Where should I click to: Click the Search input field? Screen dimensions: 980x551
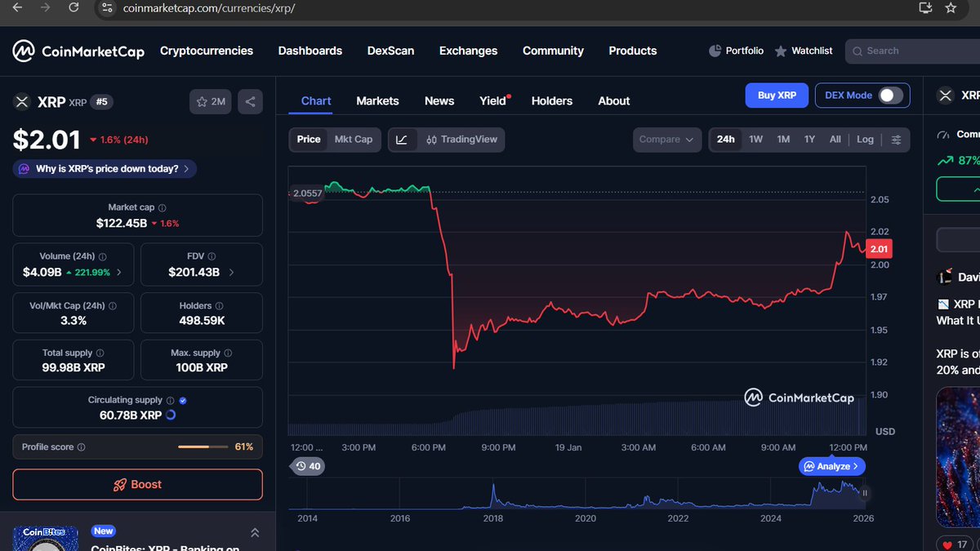coord(912,51)
